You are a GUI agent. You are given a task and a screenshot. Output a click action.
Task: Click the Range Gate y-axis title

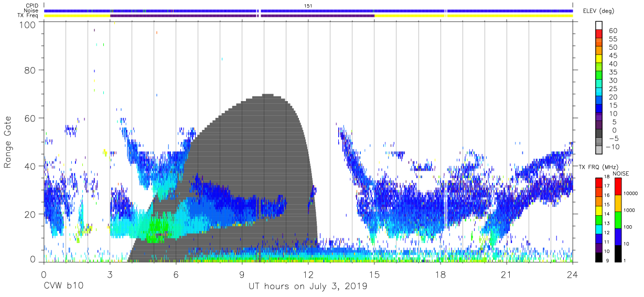pyautogui.click(x=8, y=142)
